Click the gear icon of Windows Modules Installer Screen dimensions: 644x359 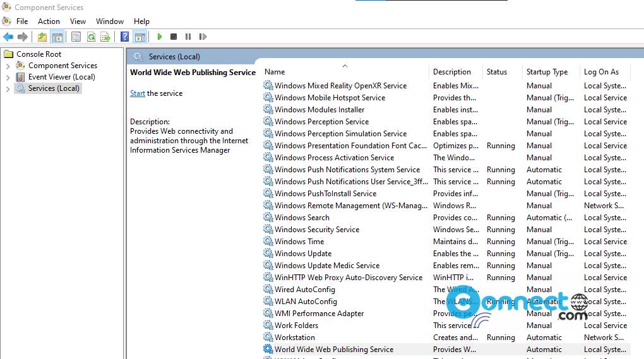tap(268, 109)
